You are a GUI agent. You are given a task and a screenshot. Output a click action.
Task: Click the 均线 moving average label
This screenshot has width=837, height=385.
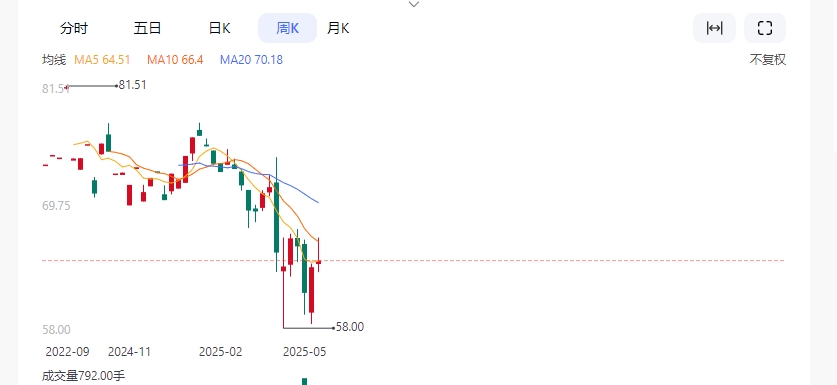[54, 60]
